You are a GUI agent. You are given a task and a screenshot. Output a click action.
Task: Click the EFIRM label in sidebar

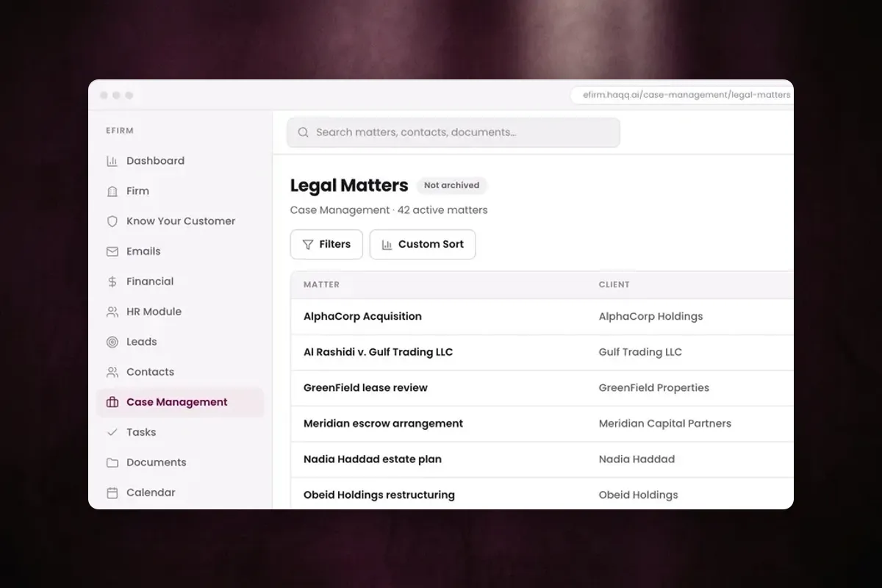click(120, 131)
